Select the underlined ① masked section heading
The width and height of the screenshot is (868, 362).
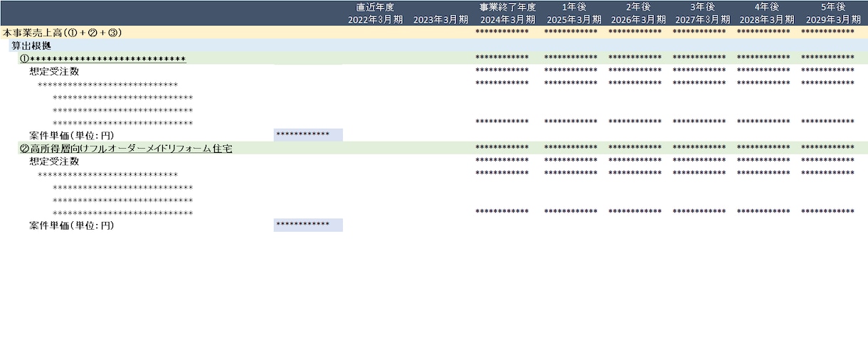coord(102,58)
